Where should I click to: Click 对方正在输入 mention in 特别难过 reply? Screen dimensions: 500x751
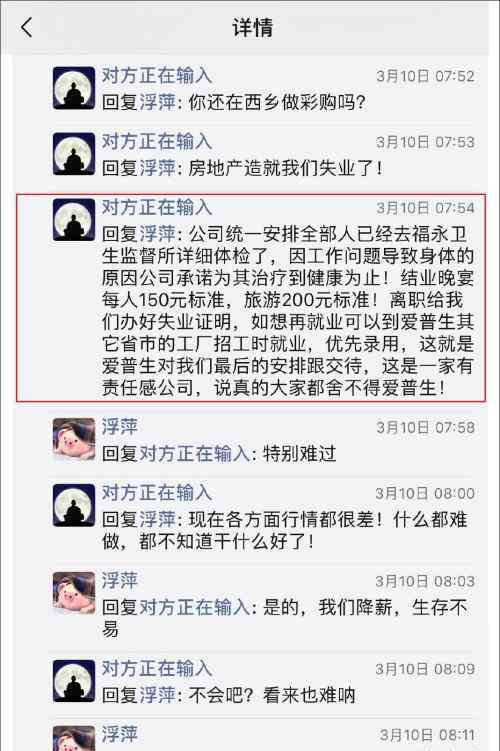(194, 453)
